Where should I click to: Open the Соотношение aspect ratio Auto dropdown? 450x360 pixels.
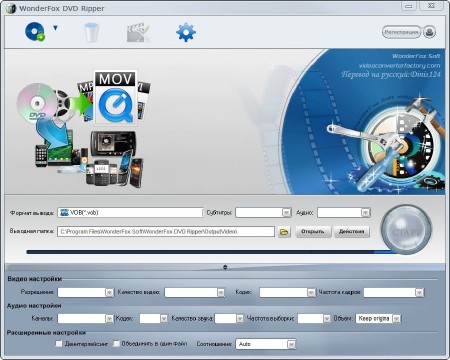266,344
